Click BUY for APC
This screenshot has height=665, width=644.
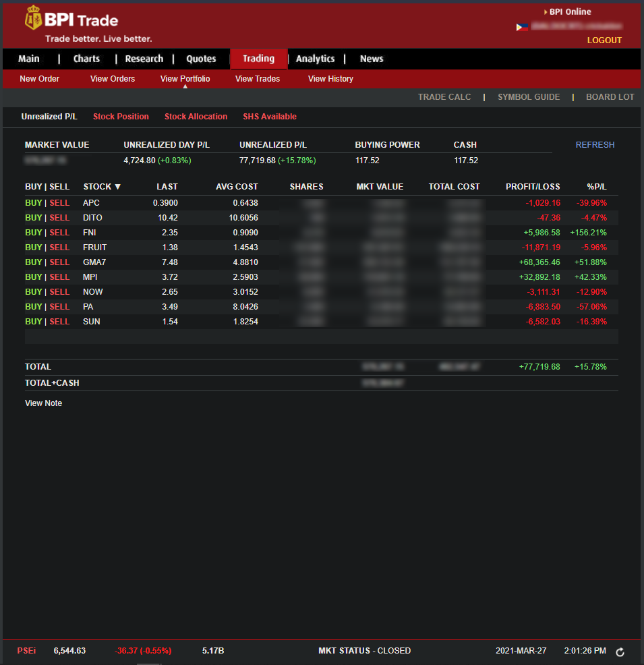pos(34,203)
